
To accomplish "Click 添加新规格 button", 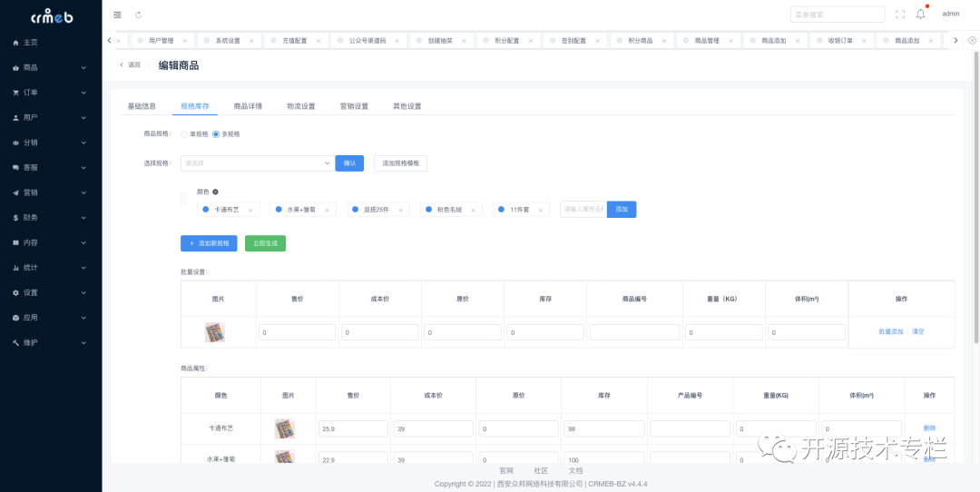I will pos(209,243).
